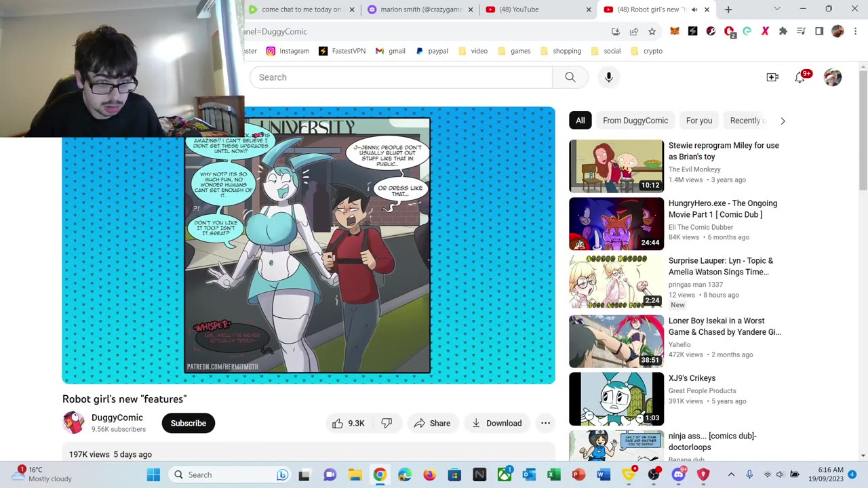The width and height of the screenshot is (868, 488).
Task: Click the DuggyComic channel avatar
Action: 73,423
